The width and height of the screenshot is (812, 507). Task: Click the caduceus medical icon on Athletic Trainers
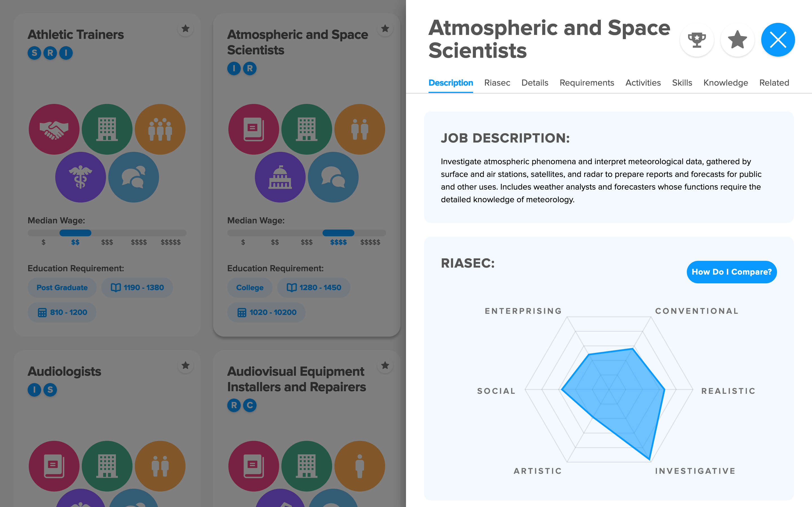[81, 177]
